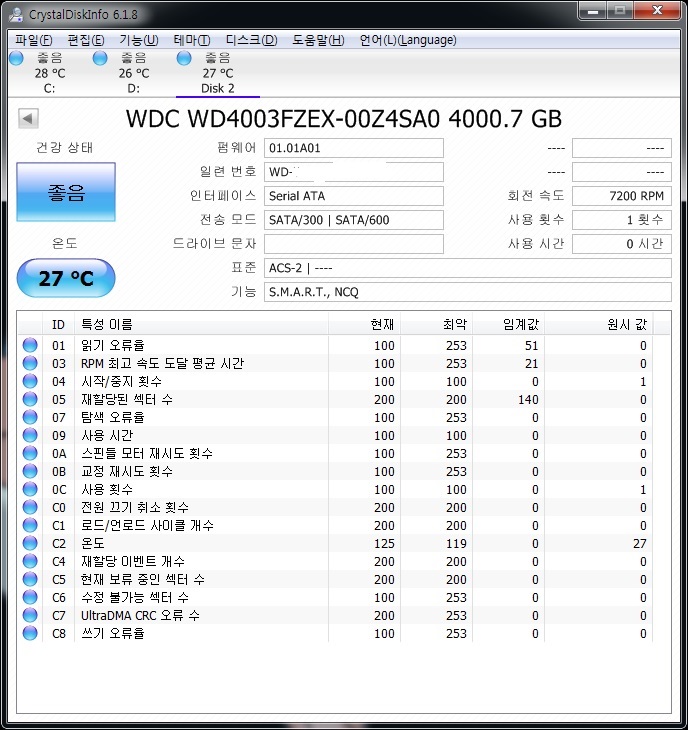This screenshot has width=688, height=730.
Task: Select the 스핀들 모터 재시도 횟수 row
Action: [335, 453]
